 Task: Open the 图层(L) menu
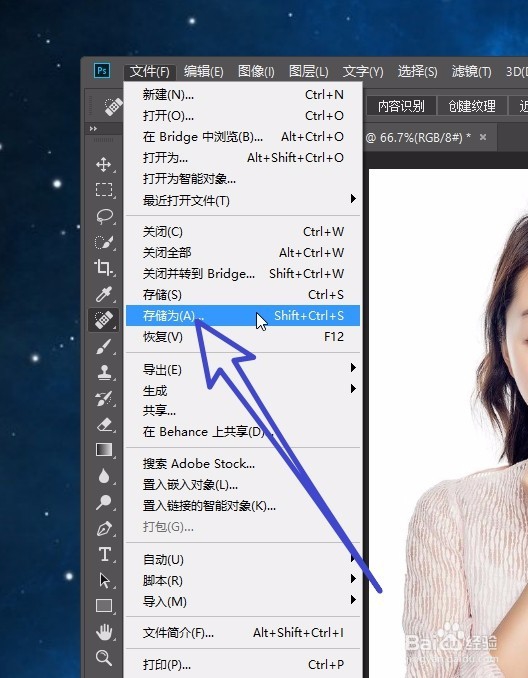(308, 71)
